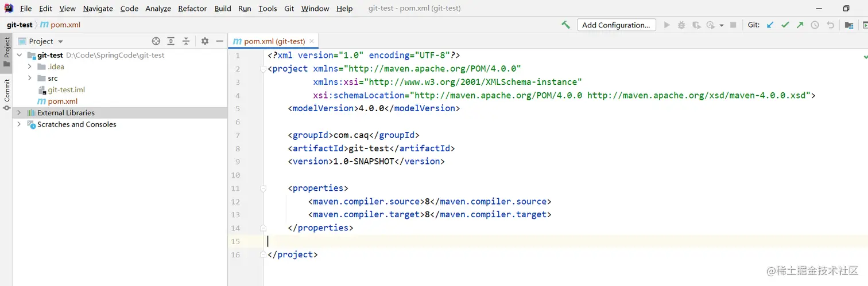This screenshot has width=868, height=286.
Task: Open the Code menu
Action: [129, 9]
